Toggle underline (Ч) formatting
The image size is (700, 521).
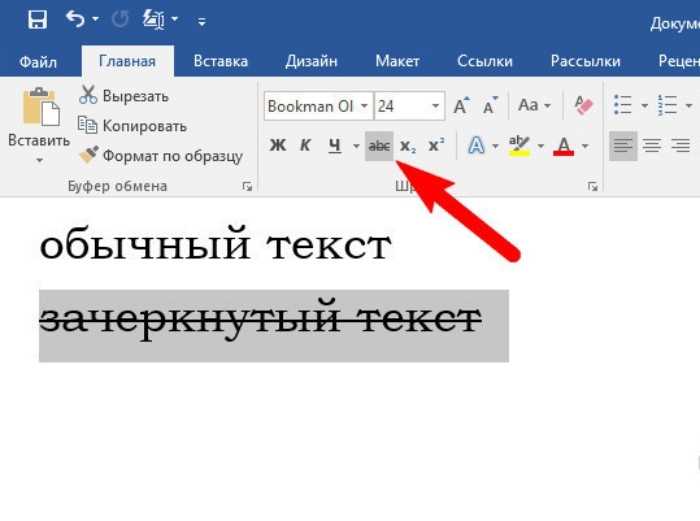tap(335, 146)
